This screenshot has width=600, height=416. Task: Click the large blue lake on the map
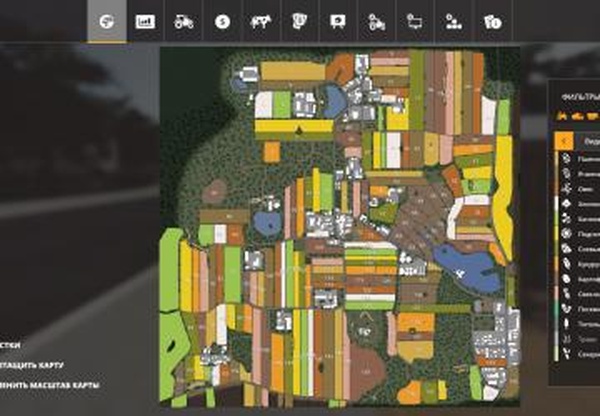point(467,268)
